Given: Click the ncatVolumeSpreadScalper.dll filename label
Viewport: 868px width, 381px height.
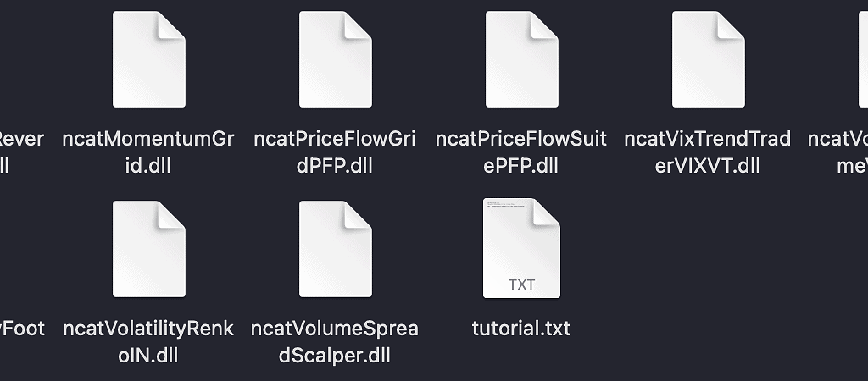Looking at the screenshot, I should [335, 341].
